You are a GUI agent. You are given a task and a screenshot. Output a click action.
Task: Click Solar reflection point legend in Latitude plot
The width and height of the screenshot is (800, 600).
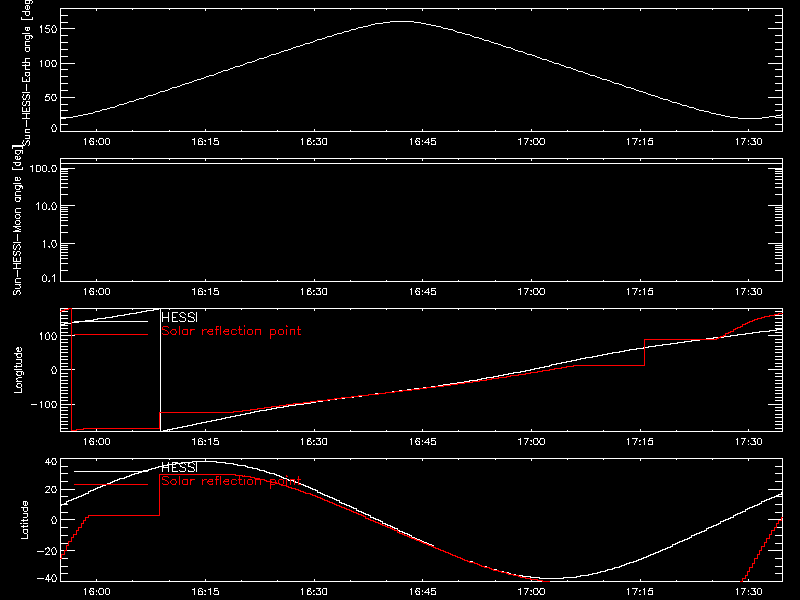click(x=231, y=481)
